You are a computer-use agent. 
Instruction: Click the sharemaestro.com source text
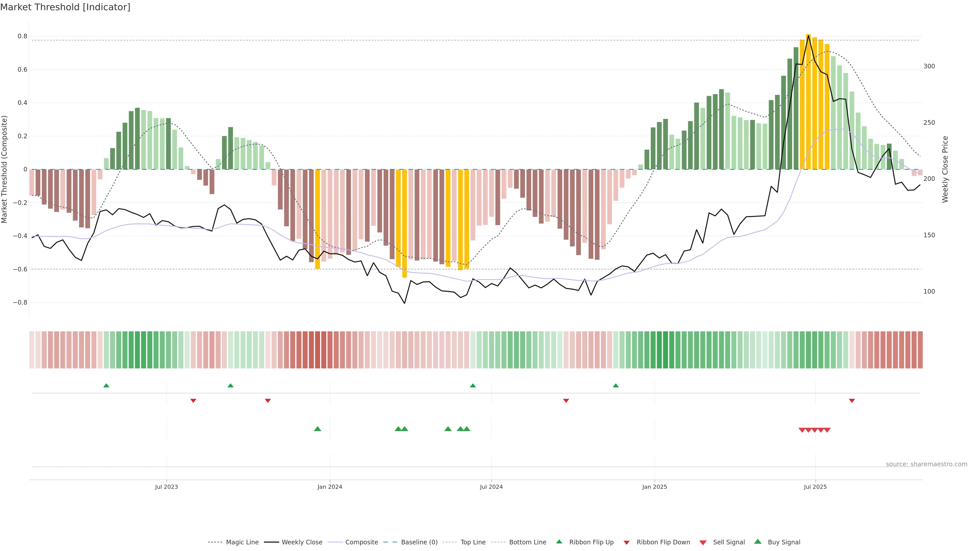[x=926, y=464]
